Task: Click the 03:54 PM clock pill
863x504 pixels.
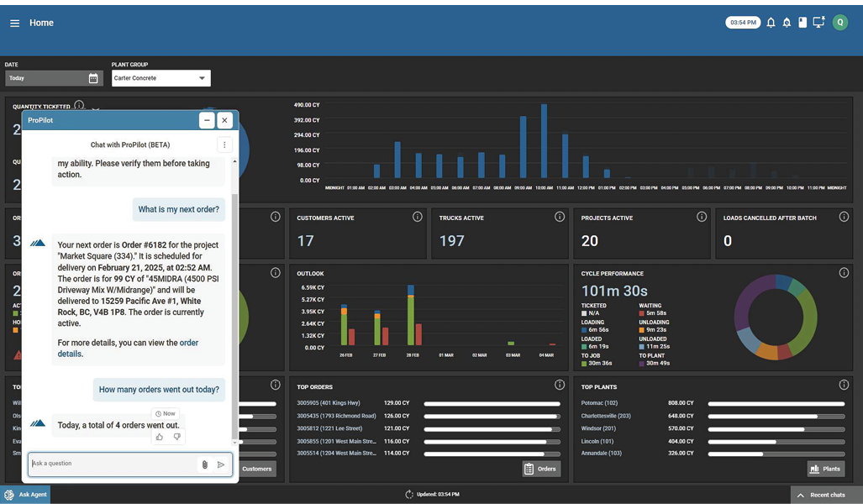Action: [743, 23]
